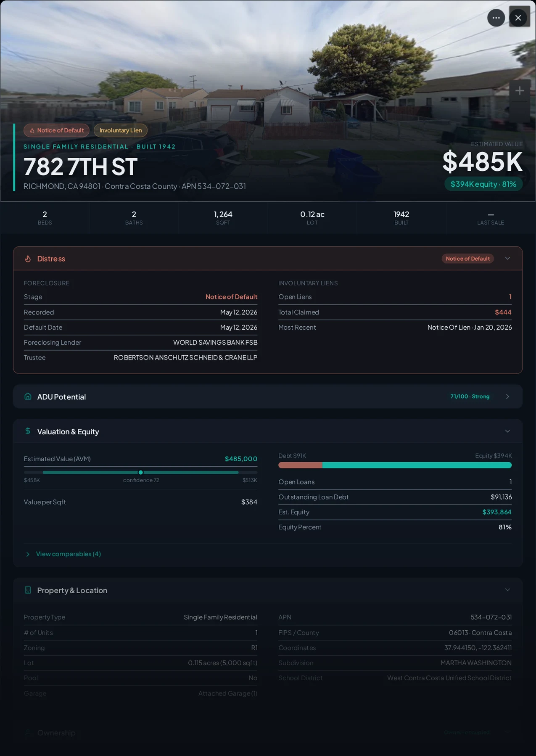Click the Distress flame icon
The image size is (536, 756).
point(28,259)
